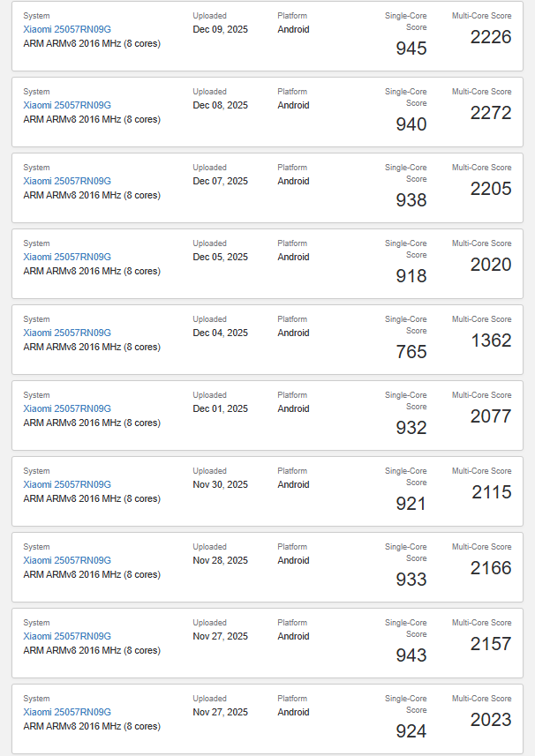Open Xiaomi result link from Nov 28, 2025
535x756 pixels.
point(67,560)
